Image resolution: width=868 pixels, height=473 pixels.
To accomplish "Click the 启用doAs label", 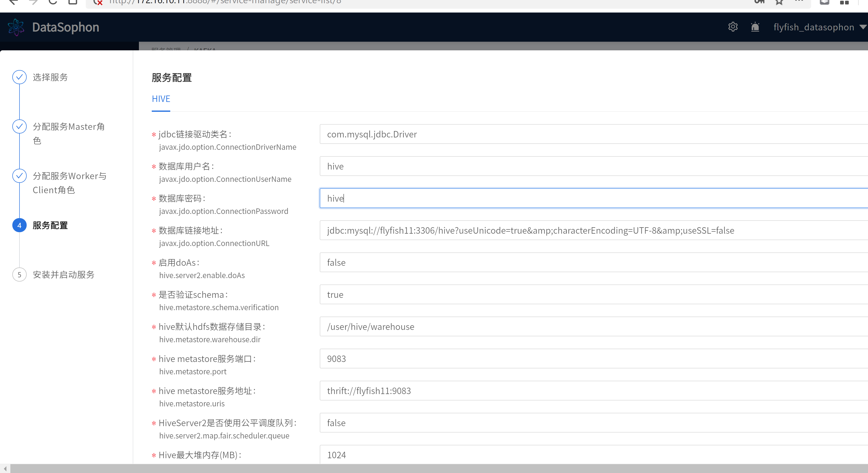I will coord(179,263).
